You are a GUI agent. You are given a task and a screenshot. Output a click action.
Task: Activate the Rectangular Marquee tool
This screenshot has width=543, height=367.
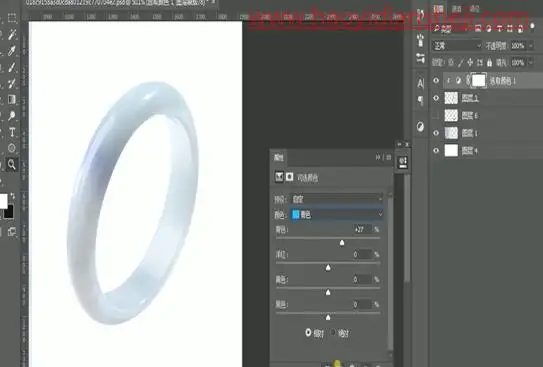pyautogui.click(x=12, y=18)
